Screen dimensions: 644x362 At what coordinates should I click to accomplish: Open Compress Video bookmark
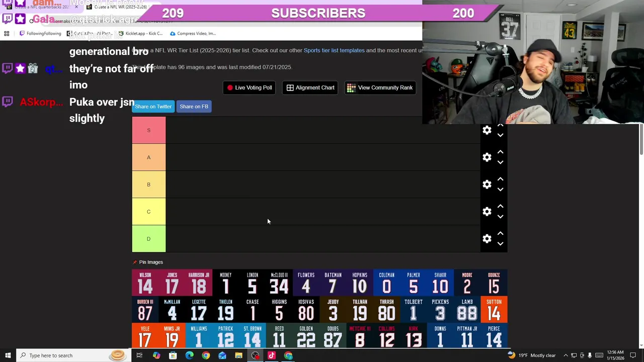pos(193,34)
